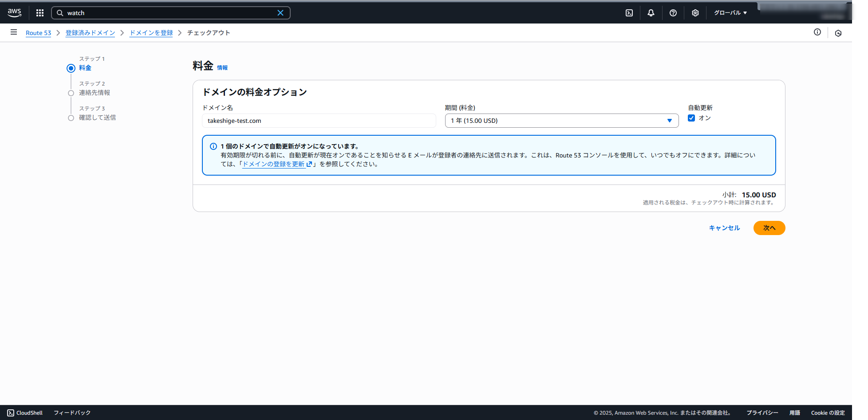Image resolution: width=868 pixels, height=420 pixels.
Task: Click the 次へ button
Action: click(x=769, y=228)
